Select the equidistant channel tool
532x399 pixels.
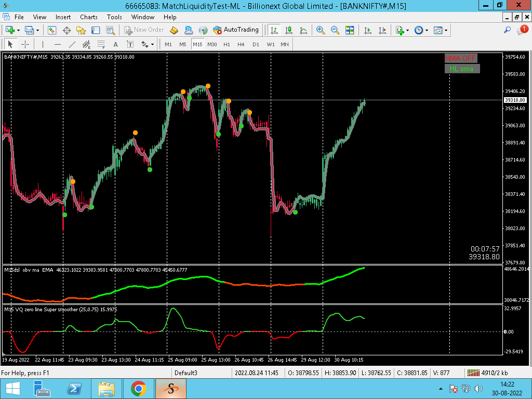pos(87,45)
